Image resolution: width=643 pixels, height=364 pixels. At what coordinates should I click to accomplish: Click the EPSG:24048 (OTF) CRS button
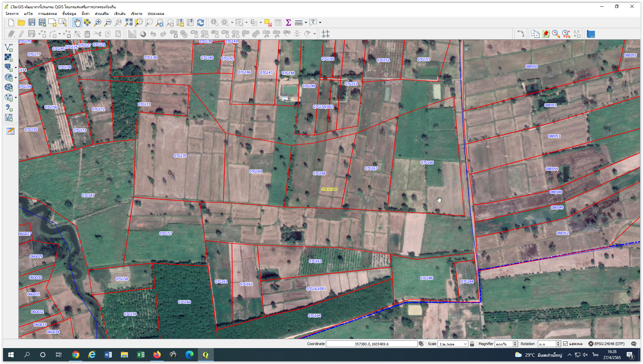coord(606,344)
